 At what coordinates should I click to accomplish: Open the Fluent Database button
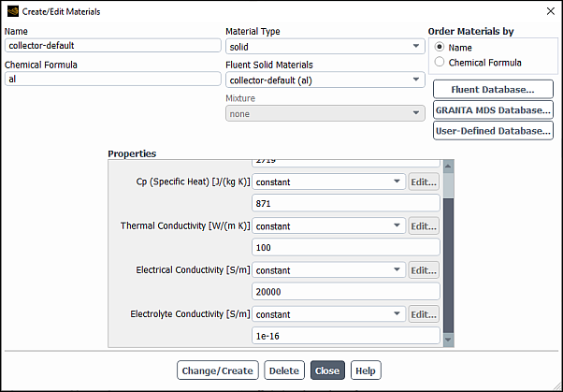[493, 90]
